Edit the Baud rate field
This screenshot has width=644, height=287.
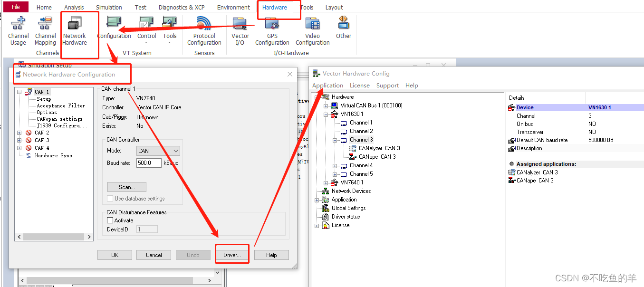[149, 163]
